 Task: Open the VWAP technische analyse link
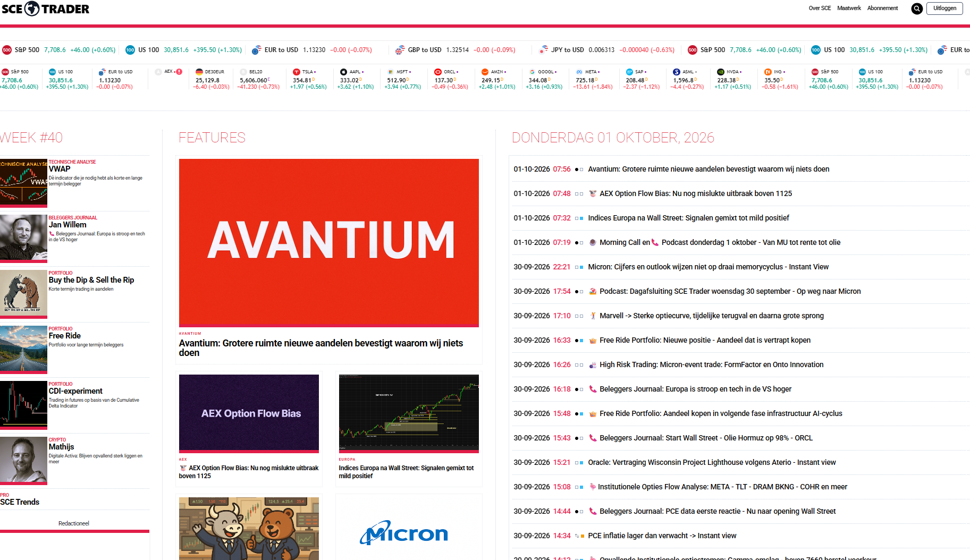click(x=60, y=169)
